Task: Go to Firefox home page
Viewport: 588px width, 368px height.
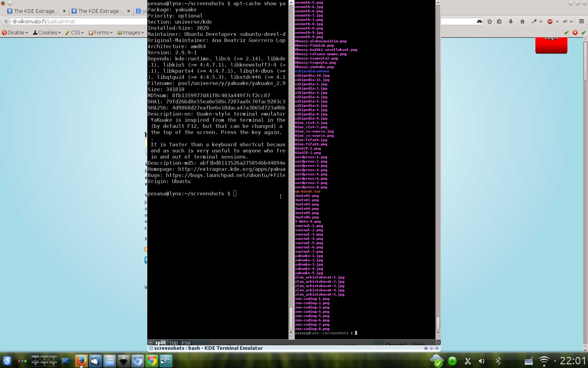Action: point(522,21)
